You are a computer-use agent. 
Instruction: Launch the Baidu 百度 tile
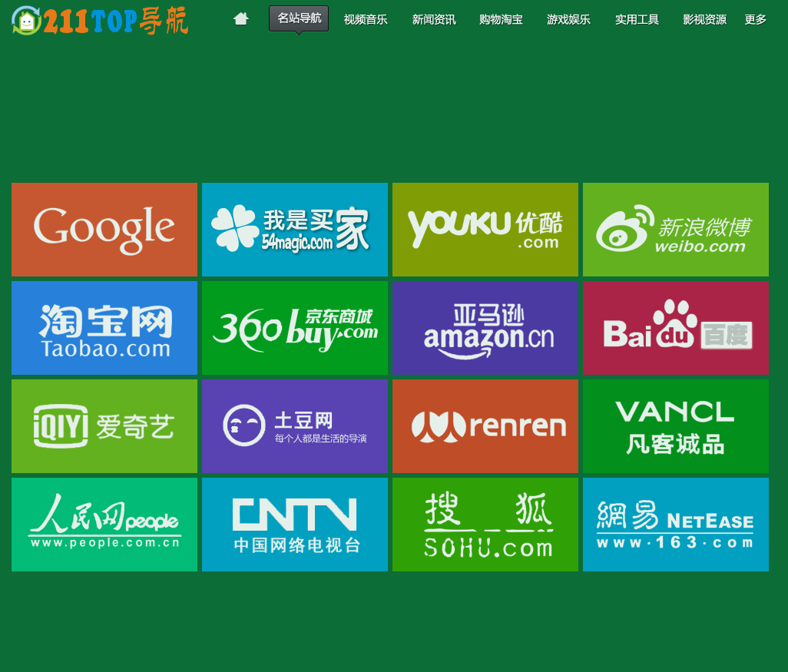point(676,328)
